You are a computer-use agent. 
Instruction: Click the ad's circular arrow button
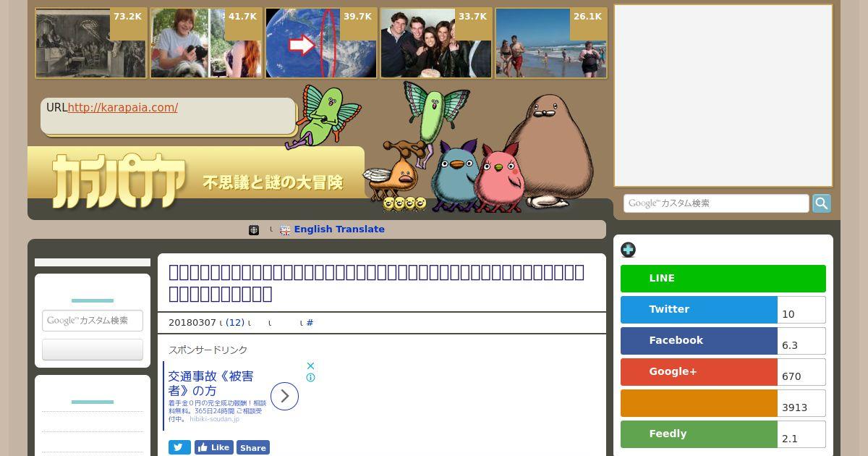click(284, 396)
